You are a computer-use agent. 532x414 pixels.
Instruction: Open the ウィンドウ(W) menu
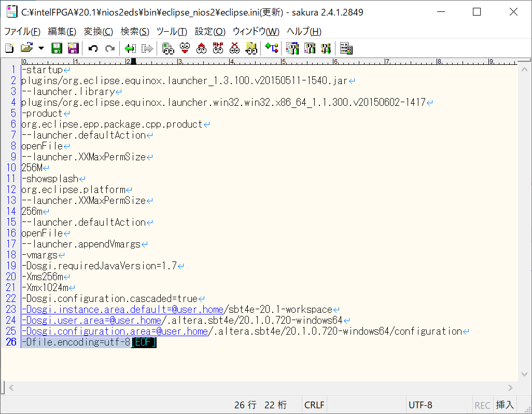256,32
